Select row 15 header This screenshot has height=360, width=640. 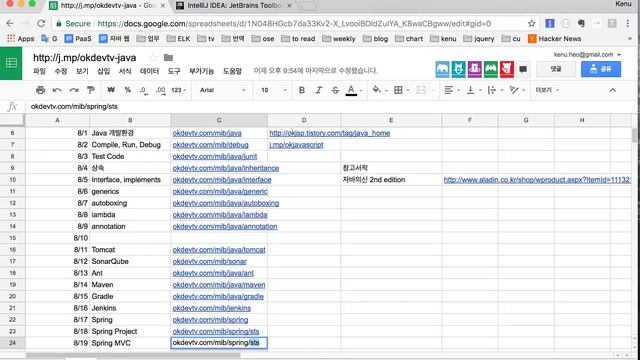pyautogui.click(x=12, y=238)
